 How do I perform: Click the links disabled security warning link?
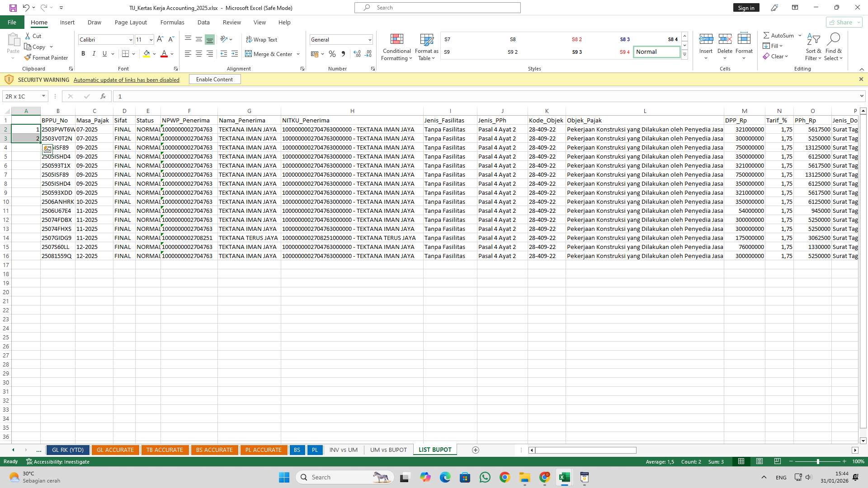click(126, 80)
